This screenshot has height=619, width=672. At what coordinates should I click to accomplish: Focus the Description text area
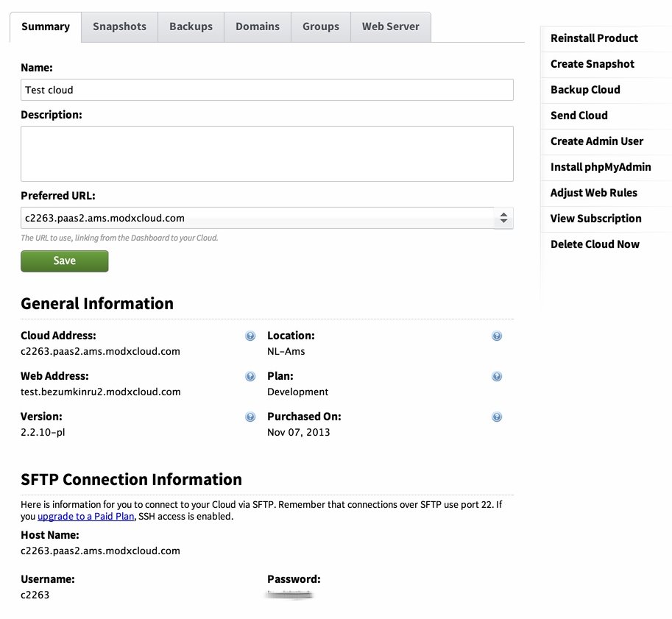click(x=266, y=153)
